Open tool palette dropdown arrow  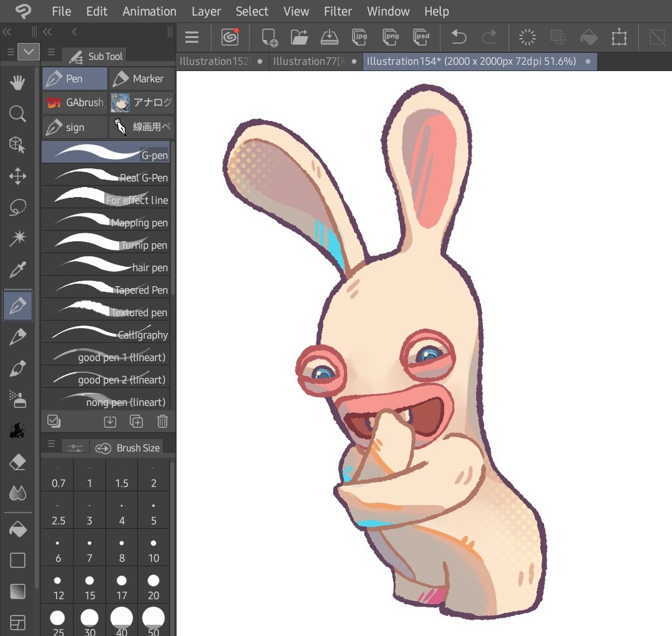(x=29, y=52)
